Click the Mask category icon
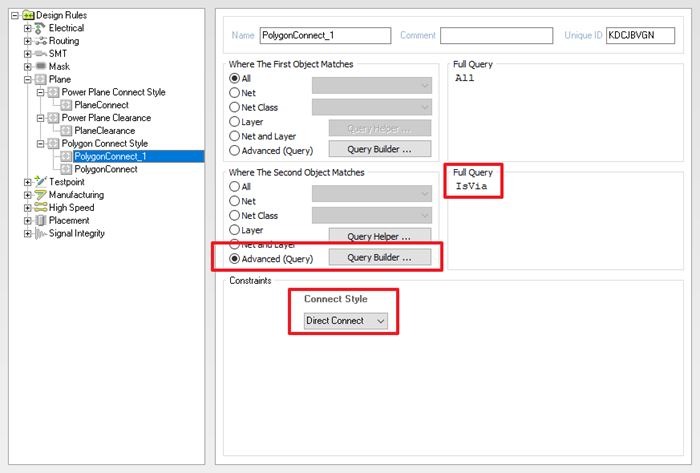This screenshot has height=473, width=700. click(x=41, y=66)
